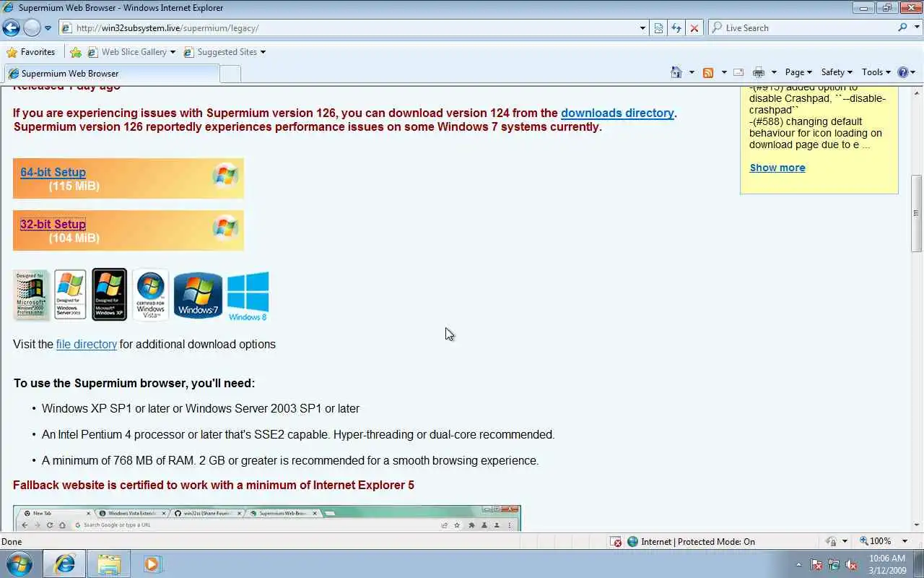Click the orange RSS Feeds icon
The width and height of the screenshot is (924, 578).
(708, 72)
